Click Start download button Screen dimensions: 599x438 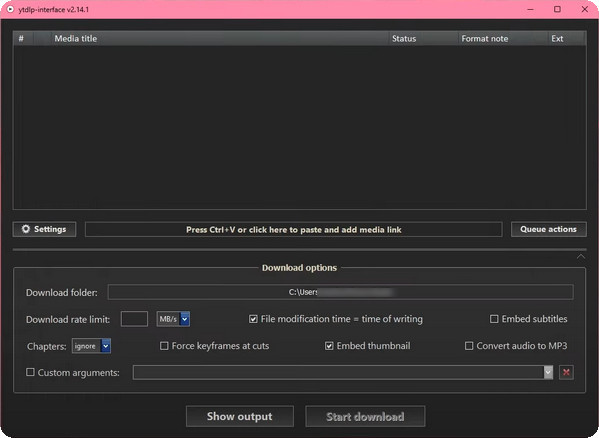click(365, 416)
